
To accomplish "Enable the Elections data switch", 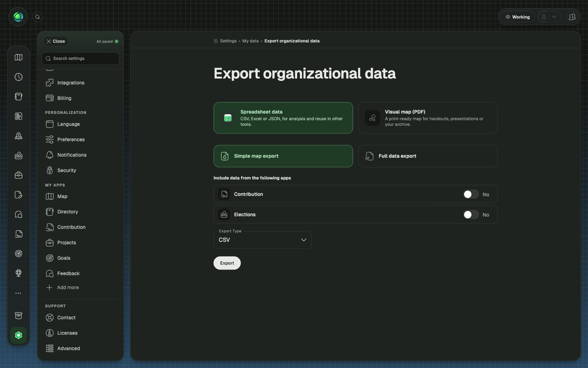I will 471,215.
